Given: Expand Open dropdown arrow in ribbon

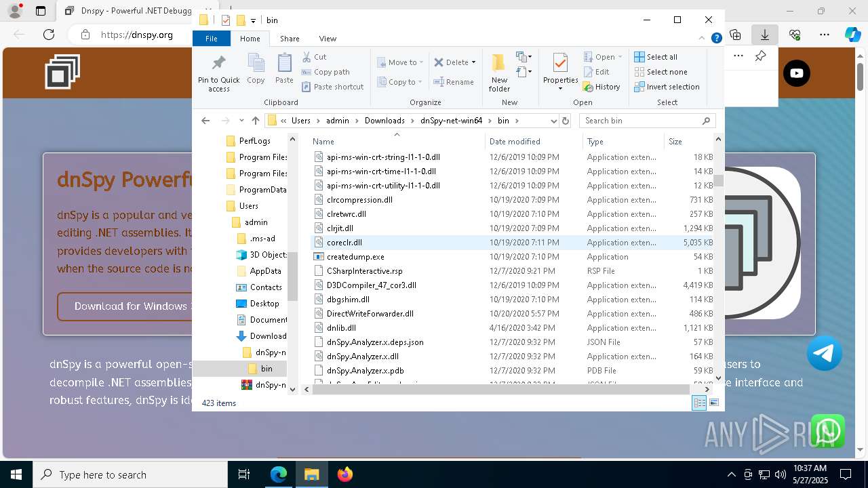Looking at the screenshot, I should (620, 57).
